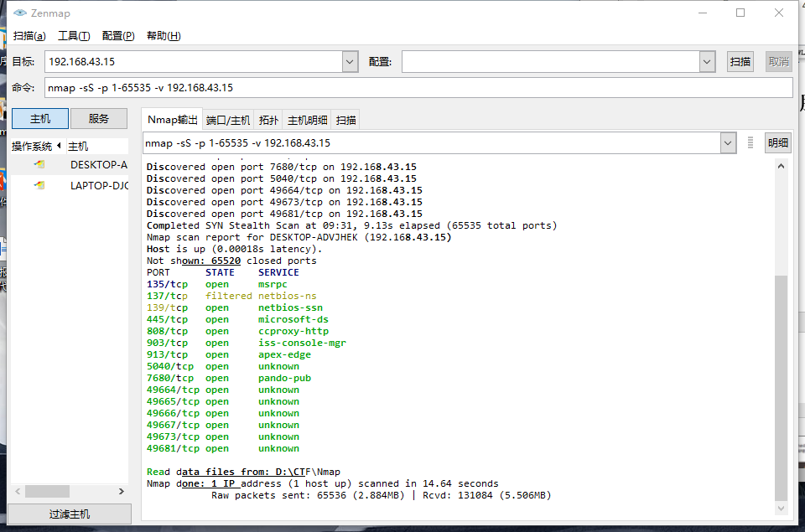
Task: Click the 'apex-edge' service text
Action: [284, 355]
